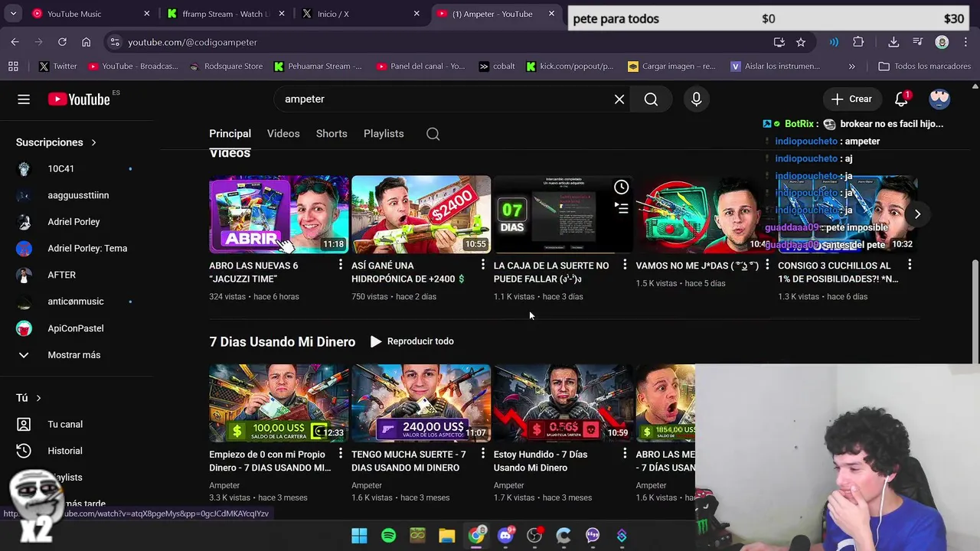Open Windows Start menu
The height and width of the screenshot is (551, 980).
359,536
